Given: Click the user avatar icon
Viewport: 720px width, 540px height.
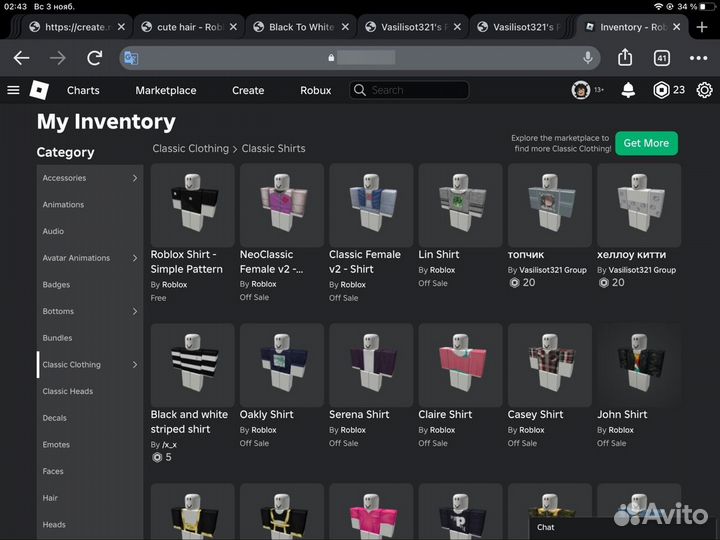Looking at the screenshot, I should [580, 90].
